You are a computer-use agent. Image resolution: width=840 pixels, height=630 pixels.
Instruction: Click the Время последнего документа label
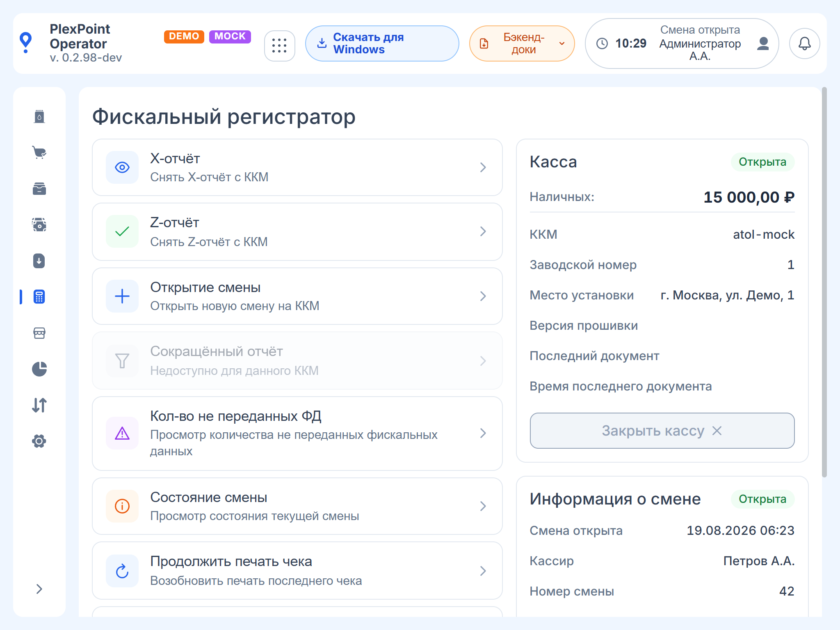621,386
